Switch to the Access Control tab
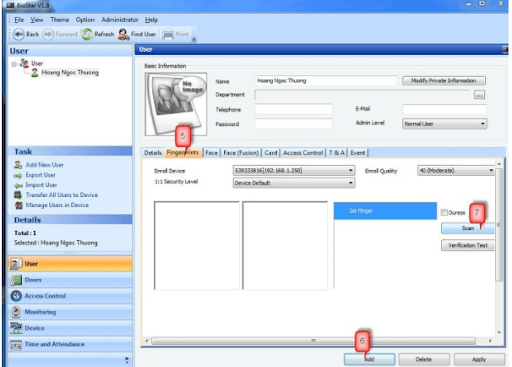 pos(303,153)
